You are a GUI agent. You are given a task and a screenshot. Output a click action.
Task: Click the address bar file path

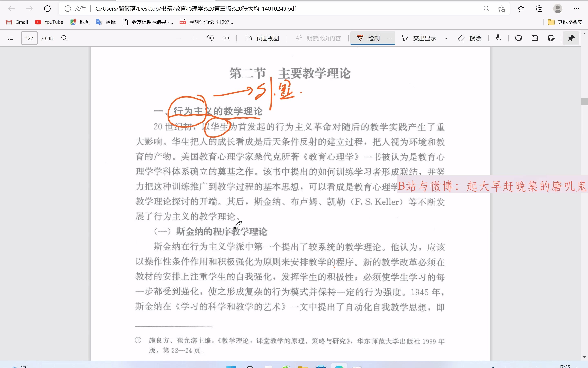196,9
